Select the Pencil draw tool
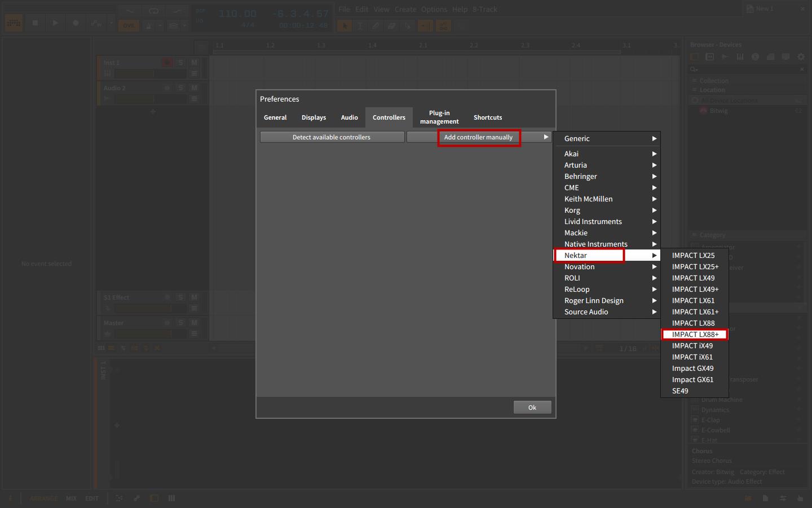The width and height of the screenshot is (812, 508). (376, 25)
